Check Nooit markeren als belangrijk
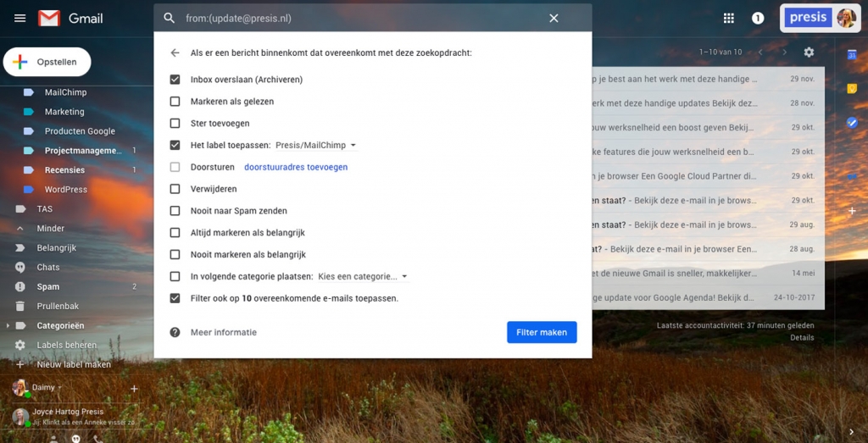The height and width of the screenshot is (443, 868). coord(175,254)
